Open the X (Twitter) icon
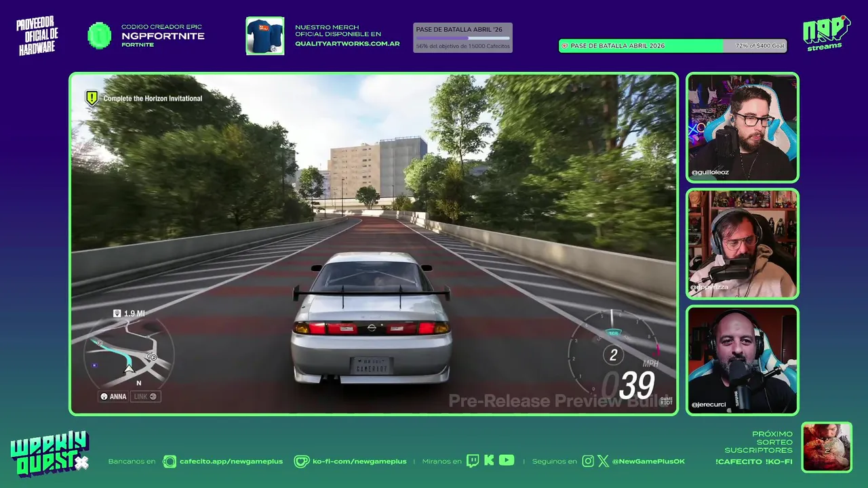The width and height of the screenshot is (868, 488). tap(603, 462)
